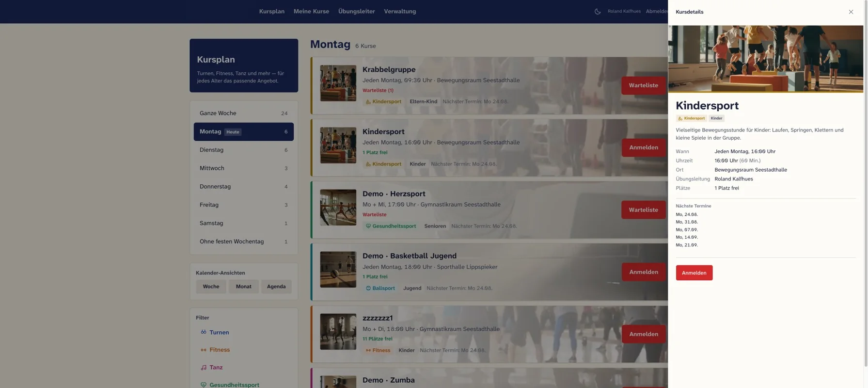Join Warteliste for Demo · Herzsport

643,210
